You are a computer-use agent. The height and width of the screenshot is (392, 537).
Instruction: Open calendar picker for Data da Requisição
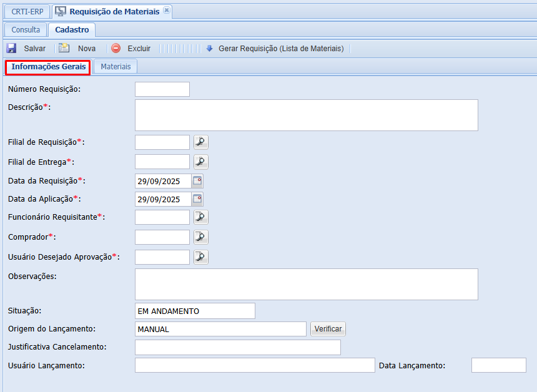pyautogui.click(x=197, y=181)
